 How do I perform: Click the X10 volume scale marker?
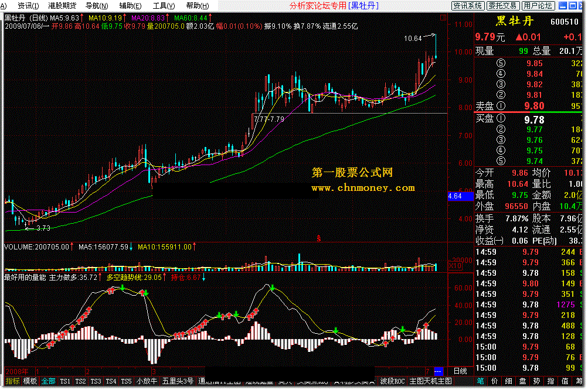[x=455, y=265]
